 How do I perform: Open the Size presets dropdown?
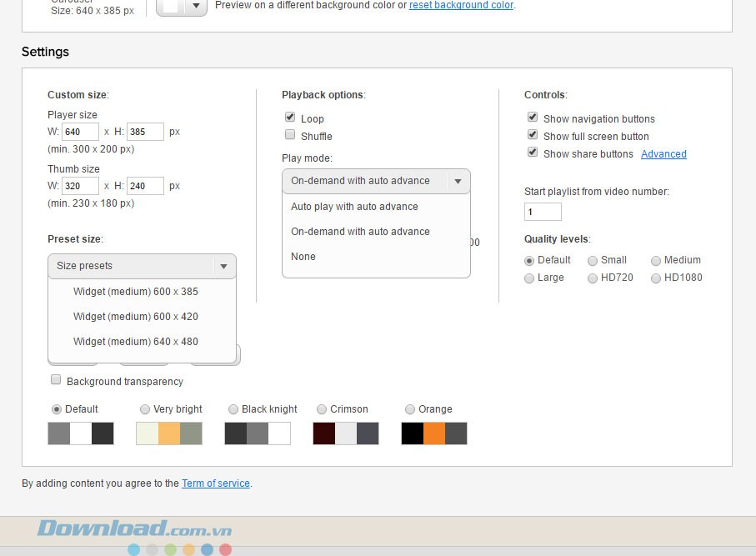click(x=142, y=266)
